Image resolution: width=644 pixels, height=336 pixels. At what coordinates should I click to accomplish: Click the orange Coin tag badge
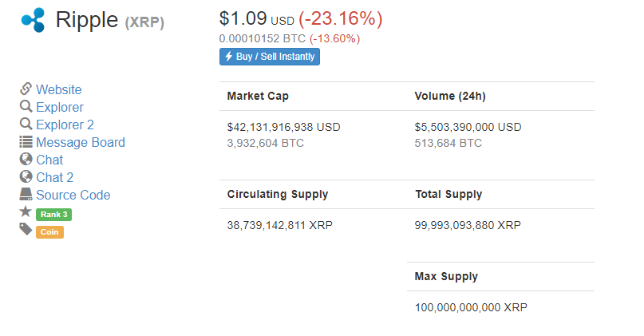49,232
